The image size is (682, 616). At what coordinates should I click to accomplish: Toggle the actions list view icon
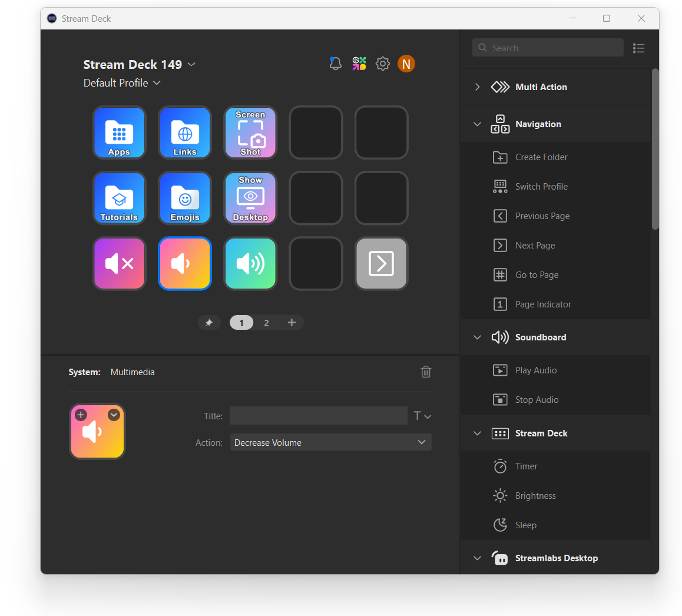638,48
